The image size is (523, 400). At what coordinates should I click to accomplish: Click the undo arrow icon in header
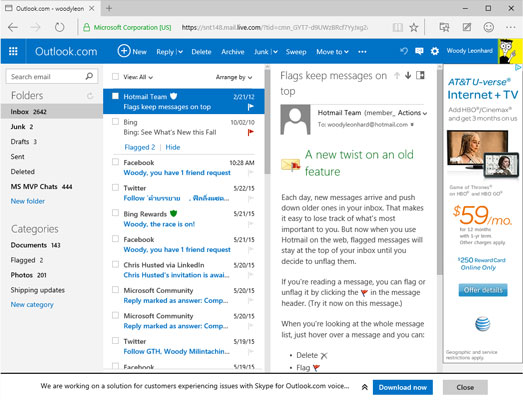[404, 51]
